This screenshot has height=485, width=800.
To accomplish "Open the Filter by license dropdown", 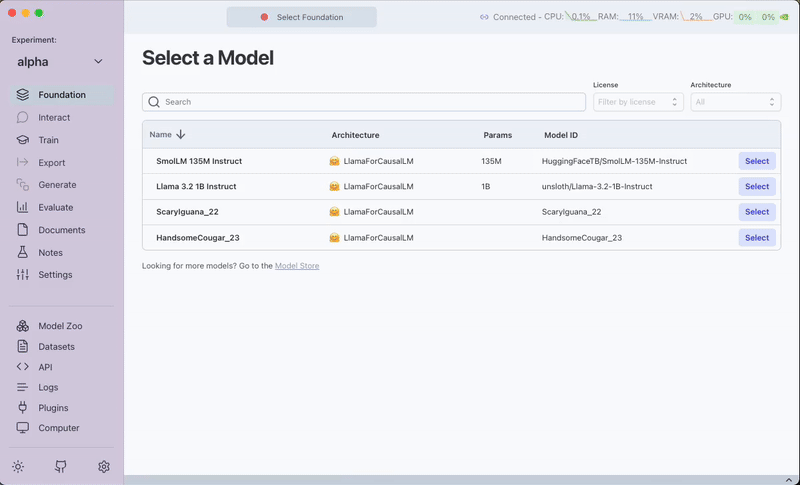I will point(638,102).
